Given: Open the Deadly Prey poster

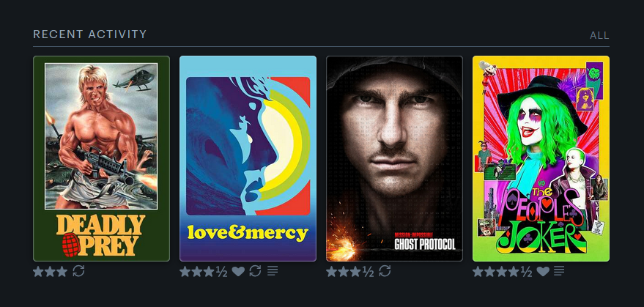Looking at the screenshot, I should pyautogui.click(x=101, y=159).
